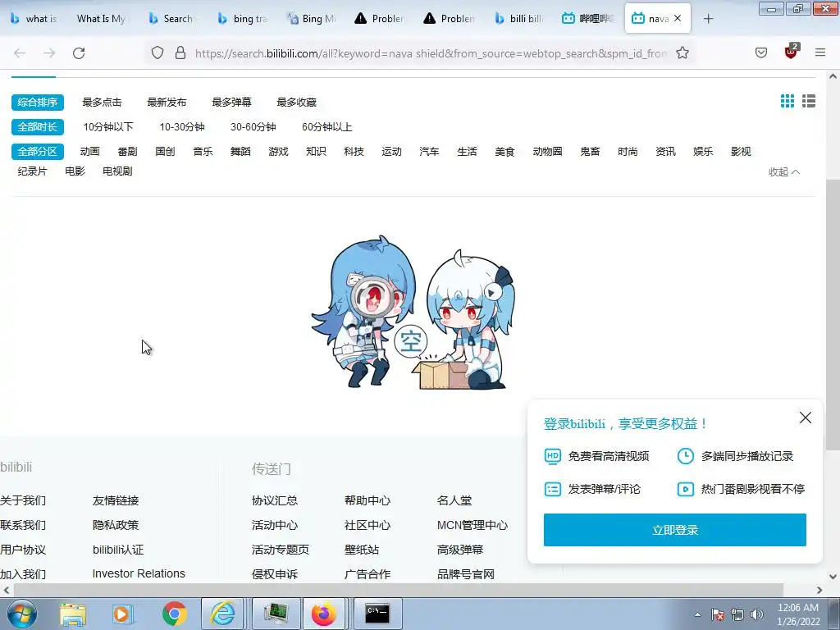This screenshot has width=840, height=630.
Task: Click horizontal scrollbar right arrow
Action: tap(819, 590)
